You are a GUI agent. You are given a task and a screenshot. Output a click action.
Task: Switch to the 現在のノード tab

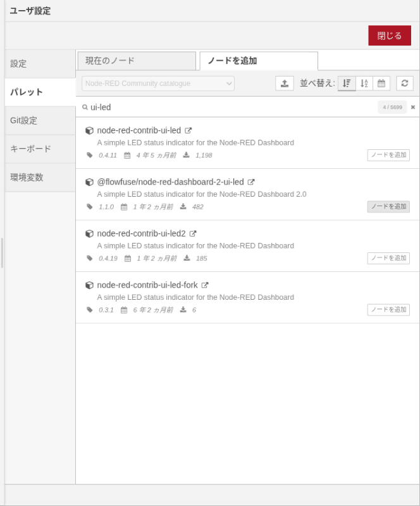point(137,61)
